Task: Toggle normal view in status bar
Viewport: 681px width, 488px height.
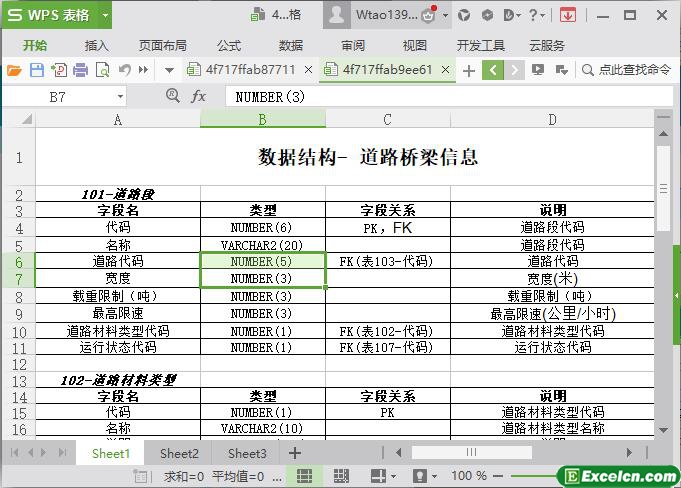Action: (305, 476)
